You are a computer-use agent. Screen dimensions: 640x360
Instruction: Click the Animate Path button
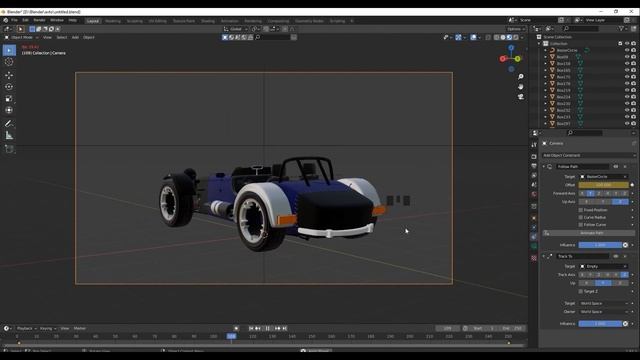point(589,233)
